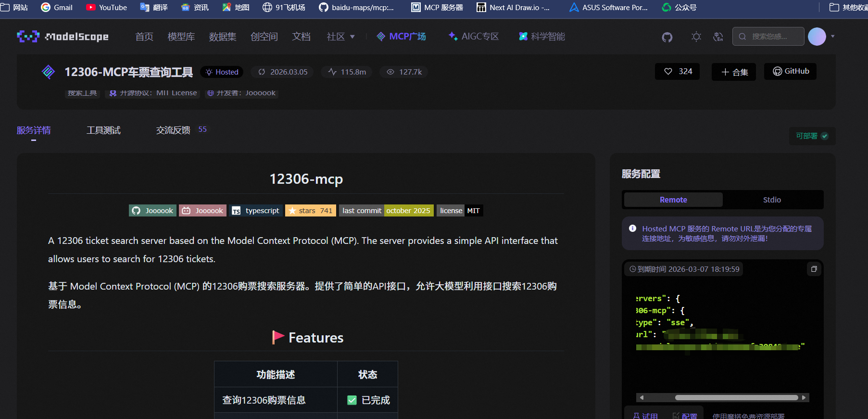Select the Stdio configuration tab
The width and height of the screenshot is (868, 419).
pos(772,200)
